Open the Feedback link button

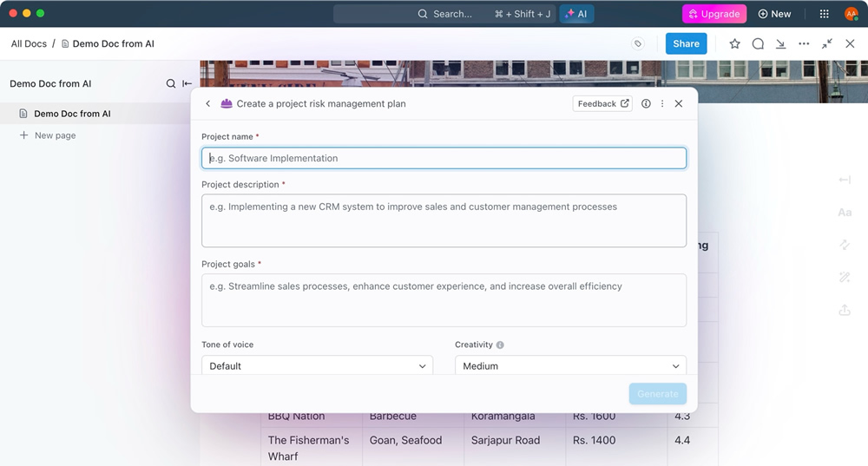(602, 103)
